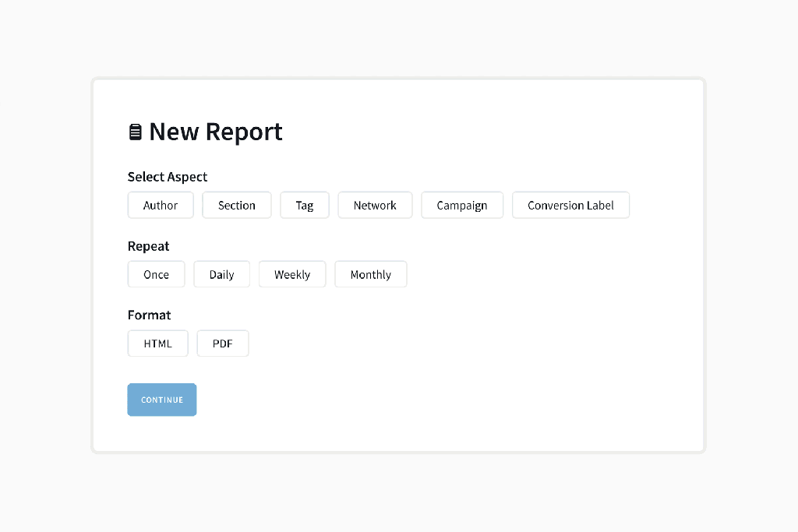Viewport: 798px width, 532px height.
Task: Select the Author aspect option
Action: coord(161,205)
